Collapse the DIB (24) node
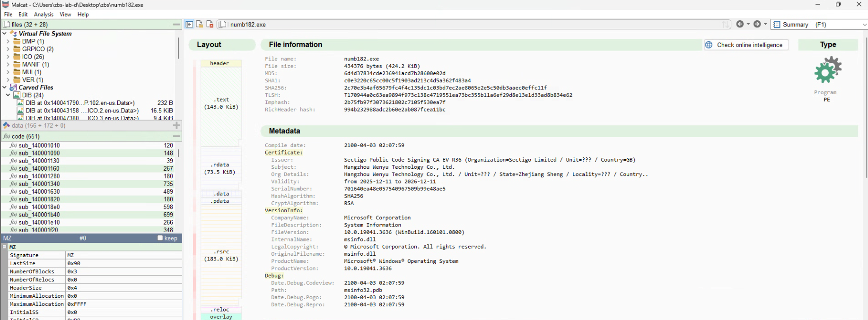868x320 pixels. [x=8, y=95]
